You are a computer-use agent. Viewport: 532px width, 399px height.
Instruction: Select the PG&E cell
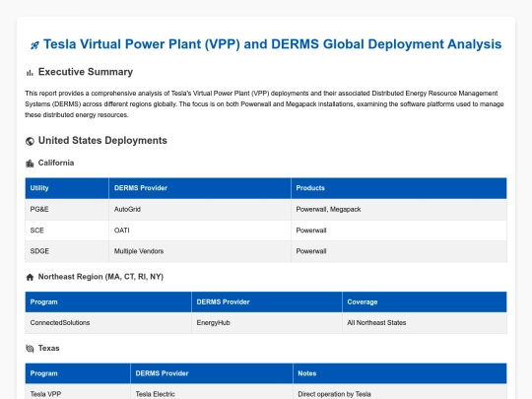[x=67, y=209]
